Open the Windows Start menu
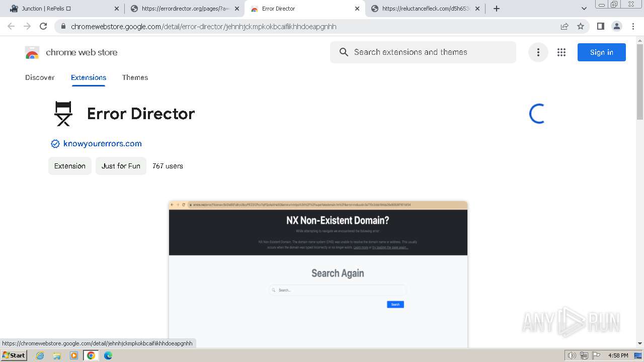 pyautogui.click(x=14, y=355)
